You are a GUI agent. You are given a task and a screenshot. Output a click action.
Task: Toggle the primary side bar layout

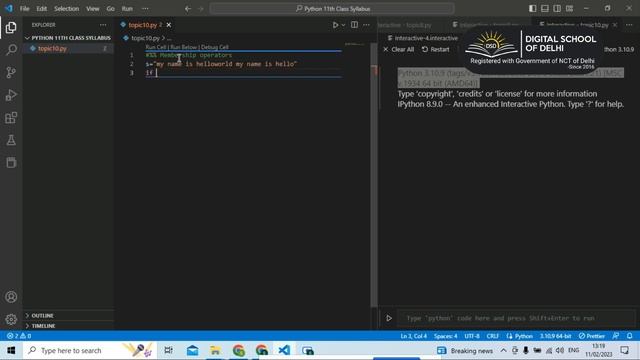533,9
